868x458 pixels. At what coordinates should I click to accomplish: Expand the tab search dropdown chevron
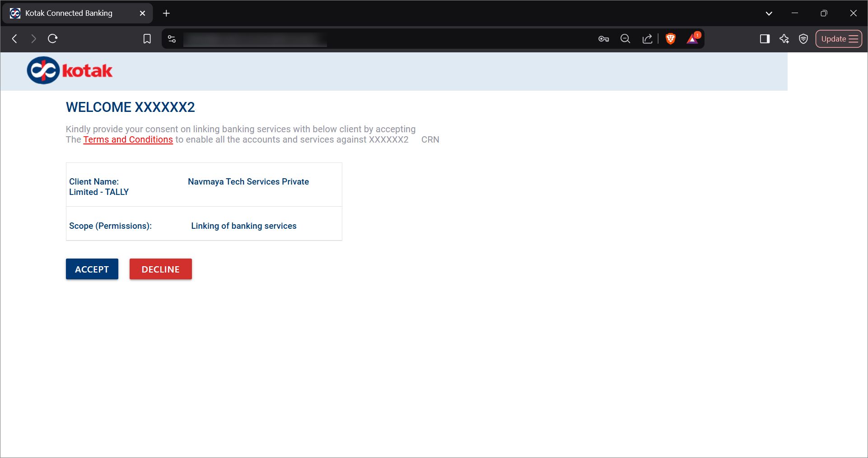tap(769, 14)
